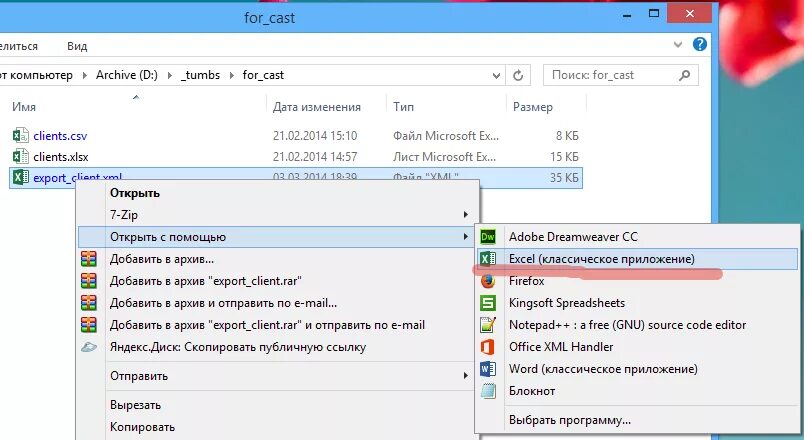
Task: Click the Excel icon in submenu
Action: tap(488, 258)
